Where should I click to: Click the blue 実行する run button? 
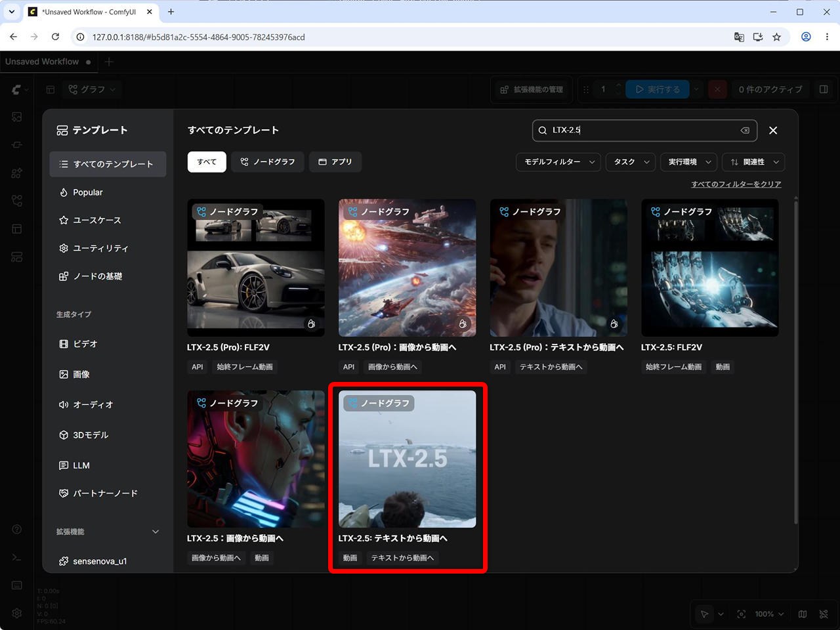click(x=658, y=89)
